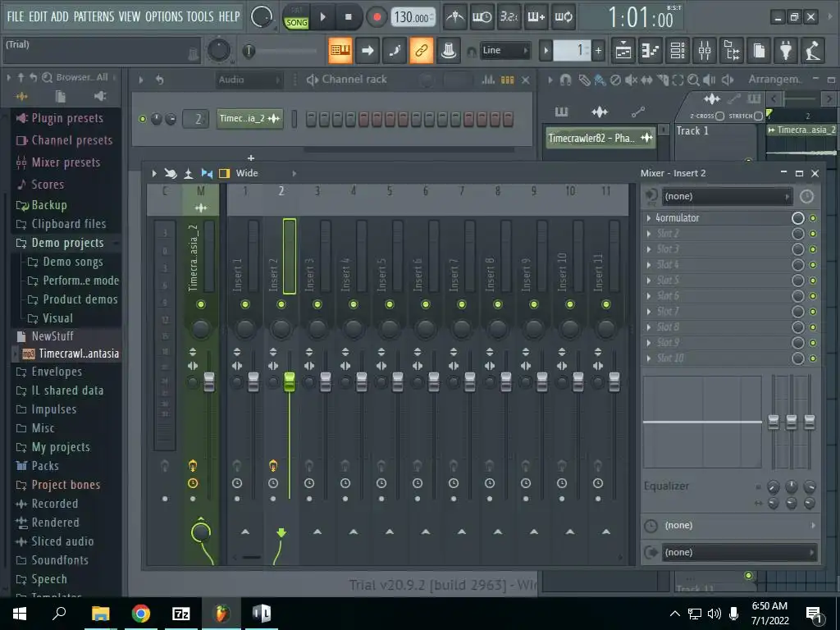Toggle the STRETCH option in playlist

point(757,116)
